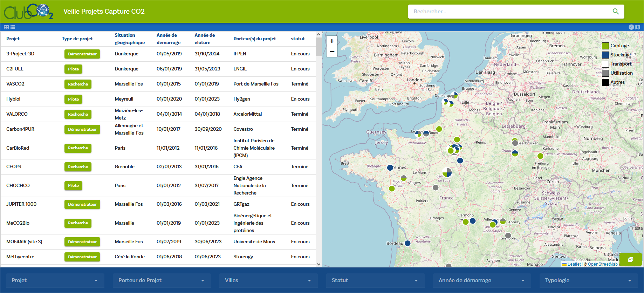Viewport: 644px width, 293px height.
Task: Click the Utilisation gray legend swatch
Action: coord(605,73)
